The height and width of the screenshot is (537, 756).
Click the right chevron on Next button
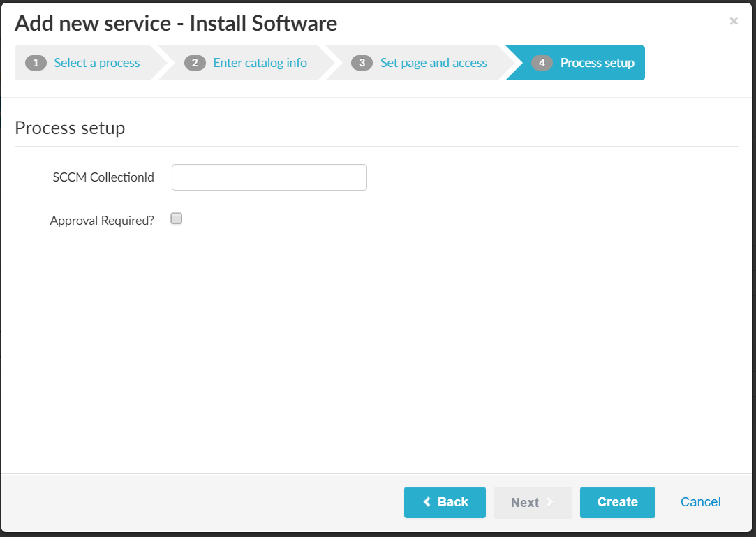[x=549, y=502]
